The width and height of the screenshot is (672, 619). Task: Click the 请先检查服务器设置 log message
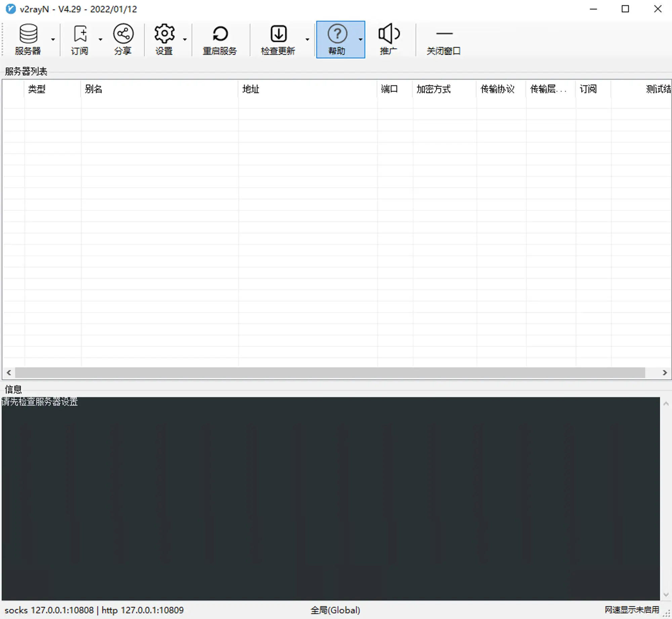[x=40, y=402]
